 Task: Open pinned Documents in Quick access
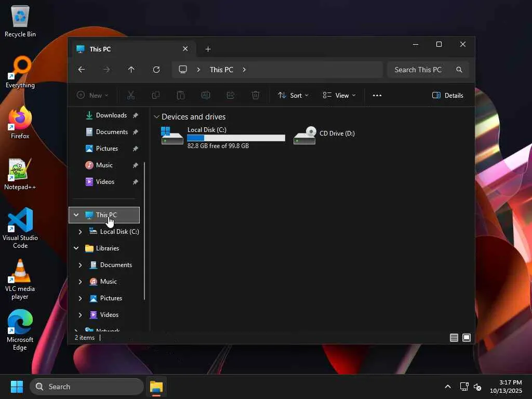(106, 132)
